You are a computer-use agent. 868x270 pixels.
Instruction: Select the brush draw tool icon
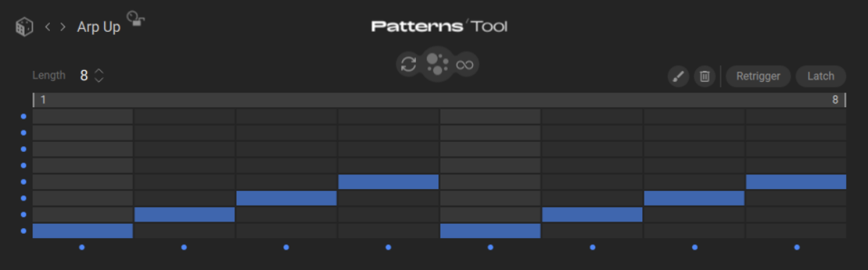tap(678, 76)
